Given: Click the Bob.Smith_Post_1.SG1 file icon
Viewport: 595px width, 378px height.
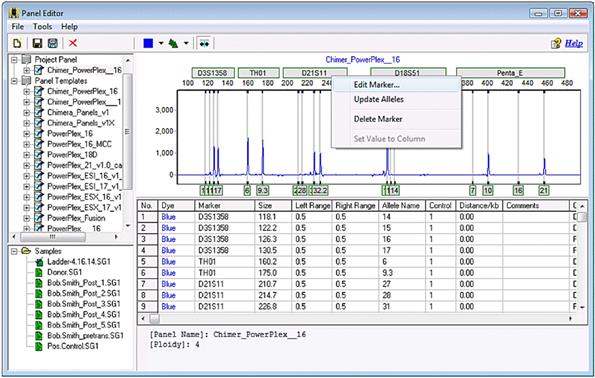Looking at the screenshot, I should [x=39, y=283].
